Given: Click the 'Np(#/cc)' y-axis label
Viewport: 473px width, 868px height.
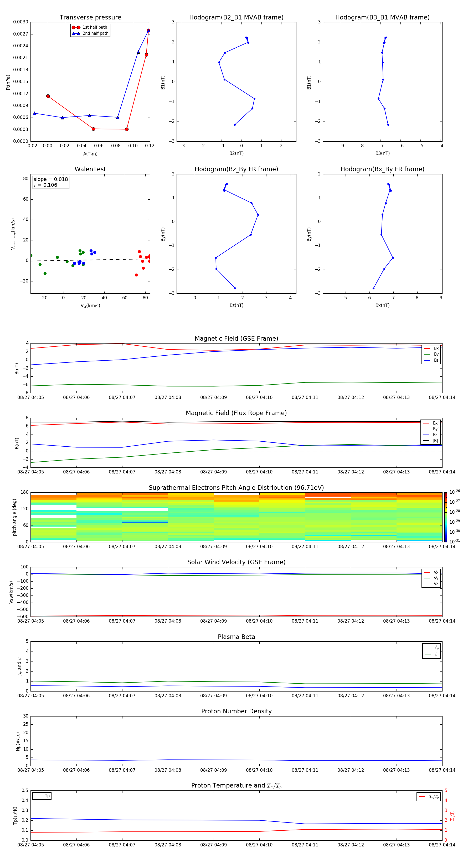Looking at the screenshot, I should (x=18, y=741).
